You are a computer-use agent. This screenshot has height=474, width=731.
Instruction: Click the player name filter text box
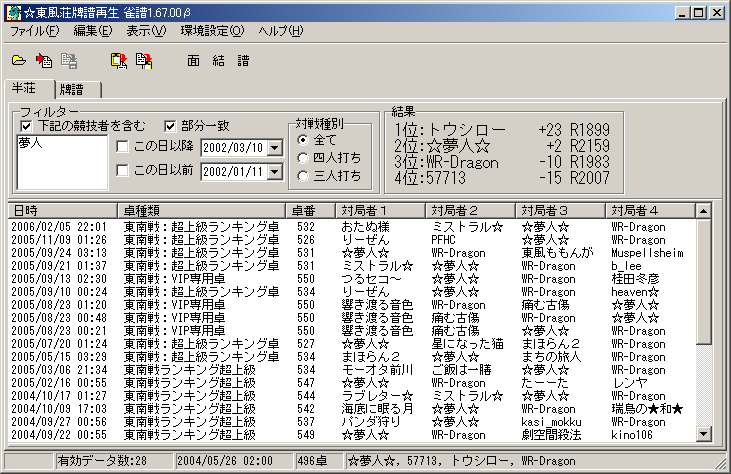60,161
